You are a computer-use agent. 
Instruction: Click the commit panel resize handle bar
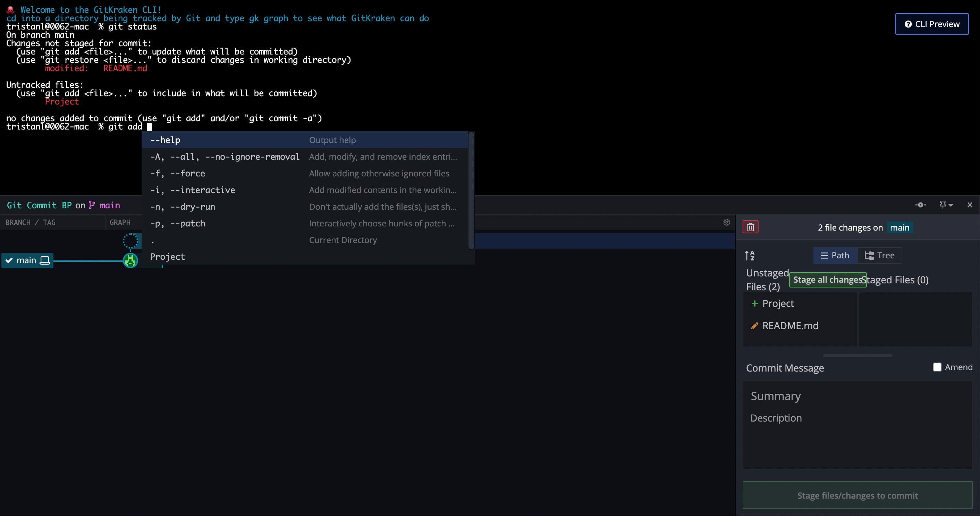click(x=857, y=356)
